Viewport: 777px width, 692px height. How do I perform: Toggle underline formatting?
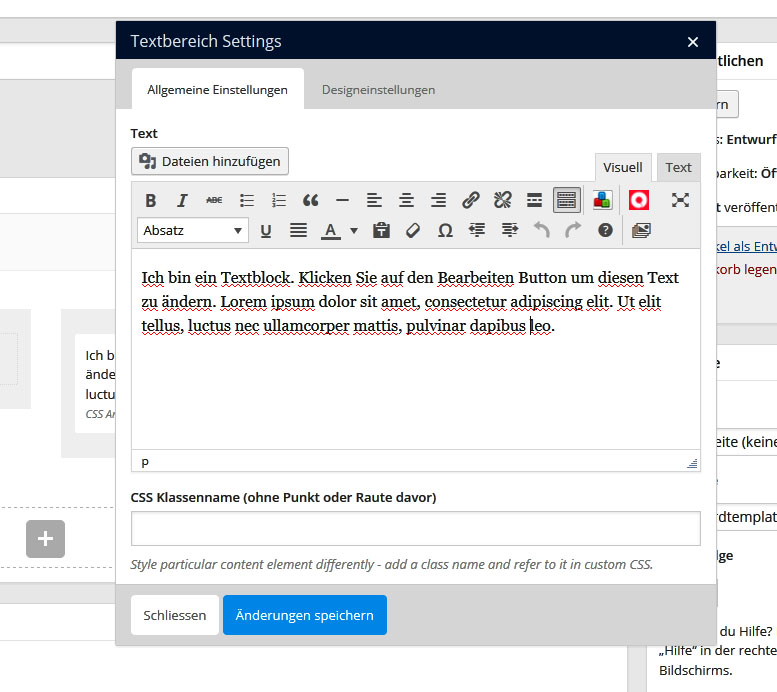[x=266, y=230]
